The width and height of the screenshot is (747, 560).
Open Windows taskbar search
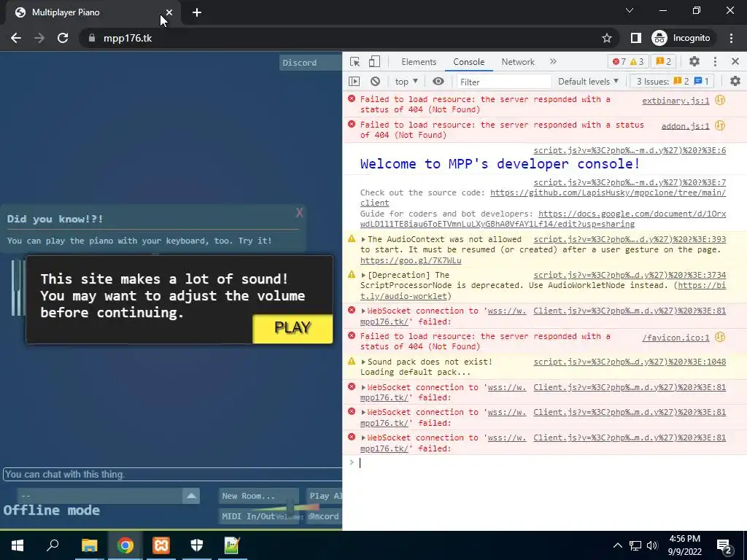coord(53,545)
